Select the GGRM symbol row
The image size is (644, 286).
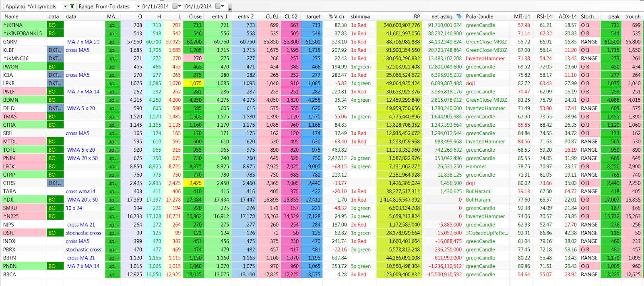coord(24,42)
